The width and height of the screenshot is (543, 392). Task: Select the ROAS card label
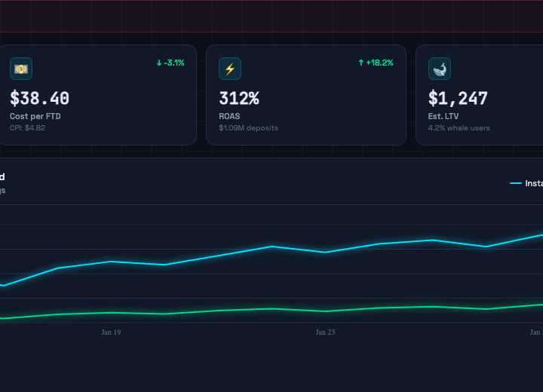(x=229, y=116)
